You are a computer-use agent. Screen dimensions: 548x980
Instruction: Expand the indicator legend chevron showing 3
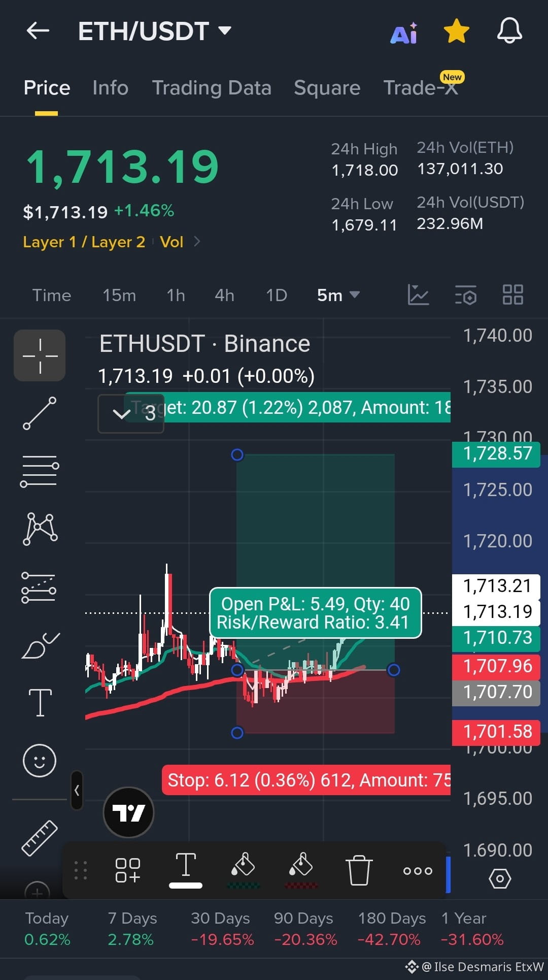point(131,413)
